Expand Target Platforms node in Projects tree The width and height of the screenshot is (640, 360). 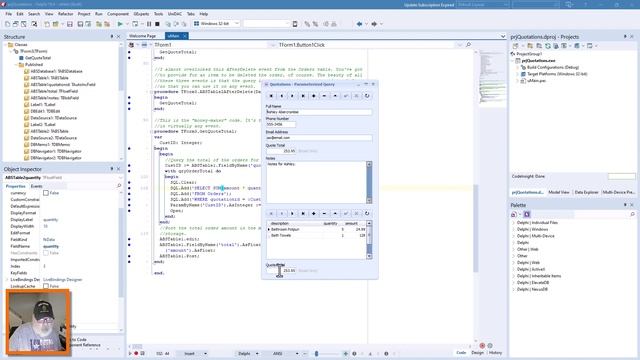[518, 74]
